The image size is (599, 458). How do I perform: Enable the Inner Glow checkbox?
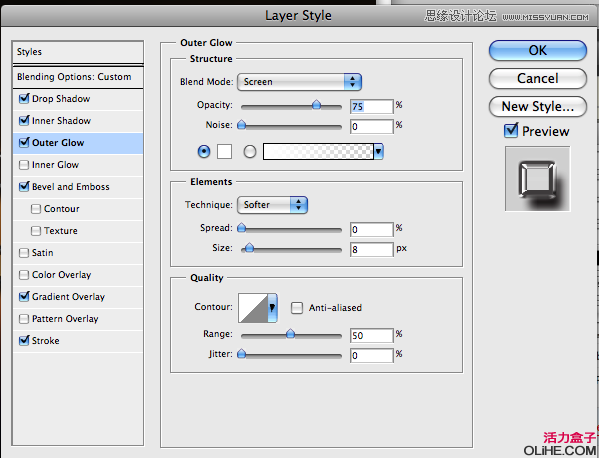tap(24, 165)
